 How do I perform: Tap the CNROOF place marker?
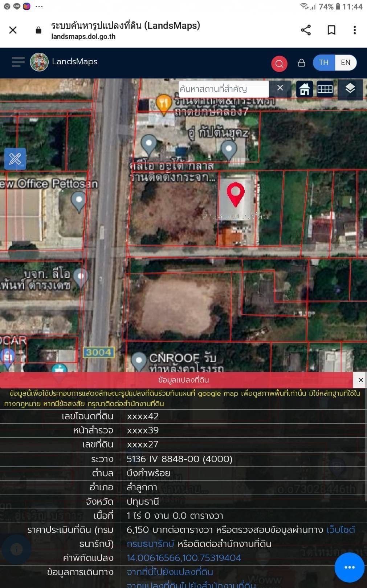pyautogui.click(x=139, y=362)
